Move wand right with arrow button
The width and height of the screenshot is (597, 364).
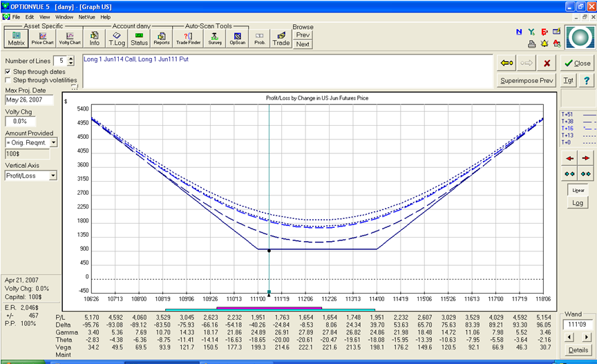(587, 337)
